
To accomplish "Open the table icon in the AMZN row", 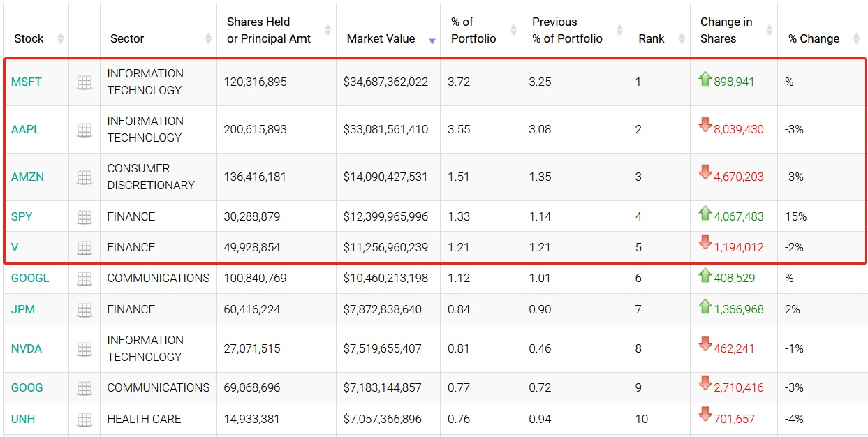I will pyautogui.click(x=84, y=177).
